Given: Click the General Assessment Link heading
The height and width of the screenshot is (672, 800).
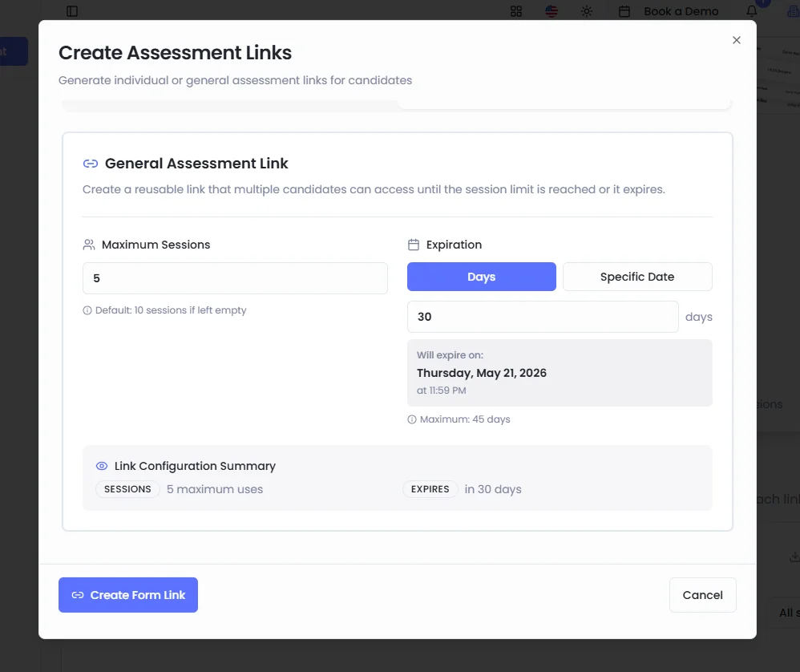Looking at the screenshot, I should point(196,164).
